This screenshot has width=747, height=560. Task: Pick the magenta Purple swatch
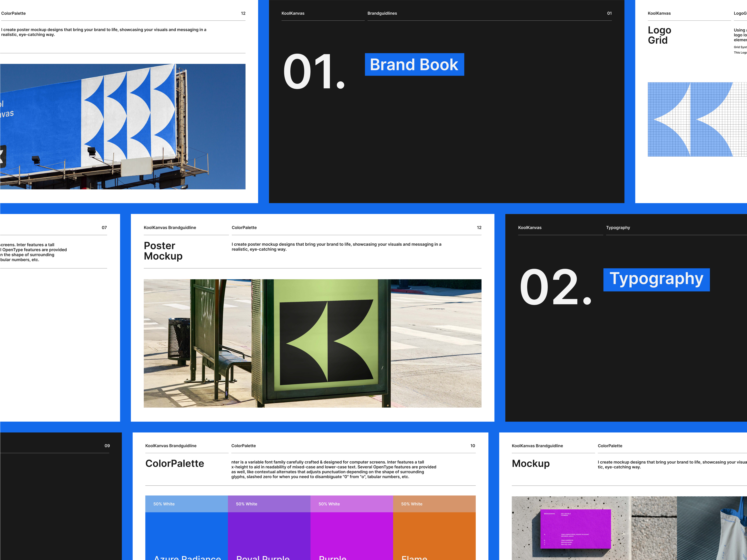tap(352, 536)
